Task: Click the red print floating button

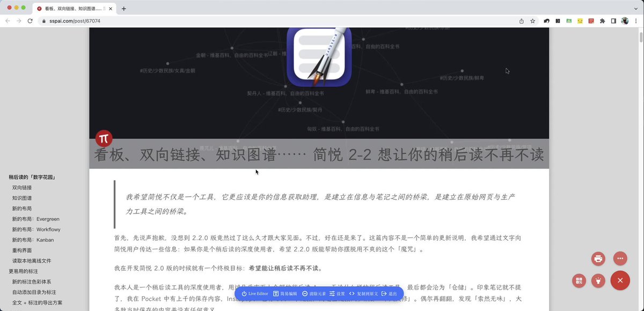Action: [x=598, y=258]
